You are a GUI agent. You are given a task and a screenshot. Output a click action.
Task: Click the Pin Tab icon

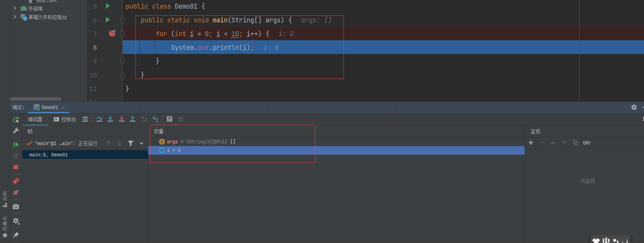click(16, 235)
